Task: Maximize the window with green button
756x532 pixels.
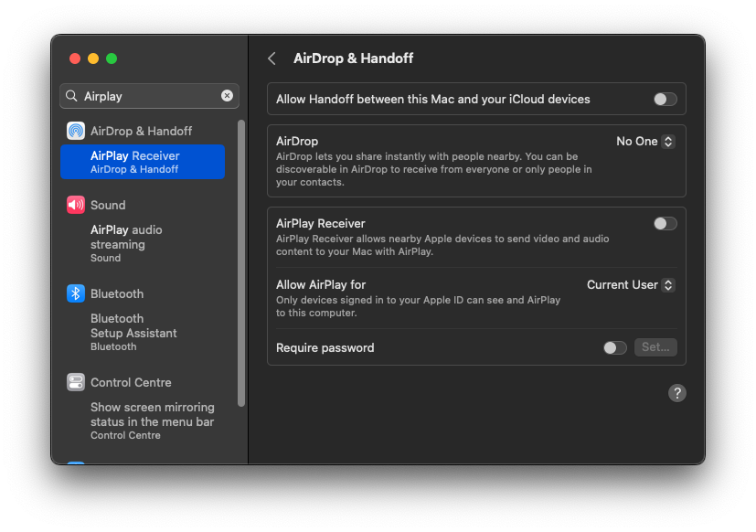Action: [x=112, y=59]
